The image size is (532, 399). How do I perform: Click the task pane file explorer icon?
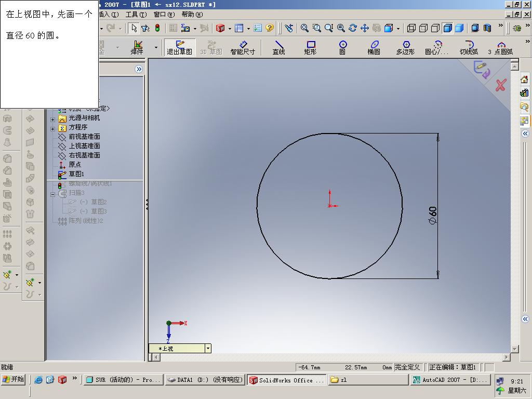coord(524,107)
